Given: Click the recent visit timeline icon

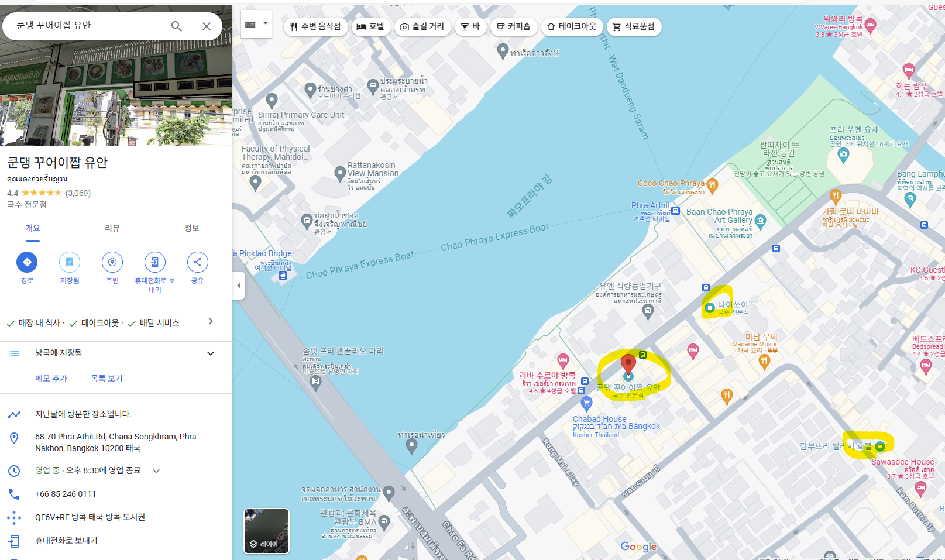Looking at the screenshot, I should pos(14,414).
